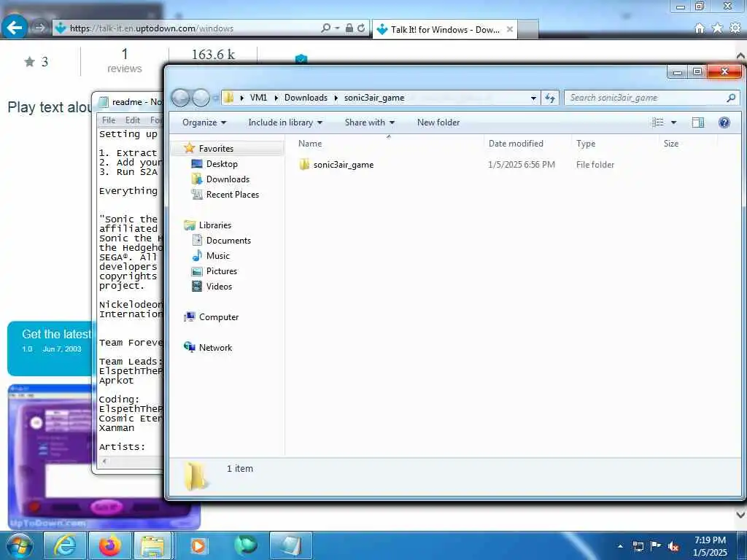Screen dimensions: 747x560
Task: Sort by Name column header
Action: (x=310, y=144)
